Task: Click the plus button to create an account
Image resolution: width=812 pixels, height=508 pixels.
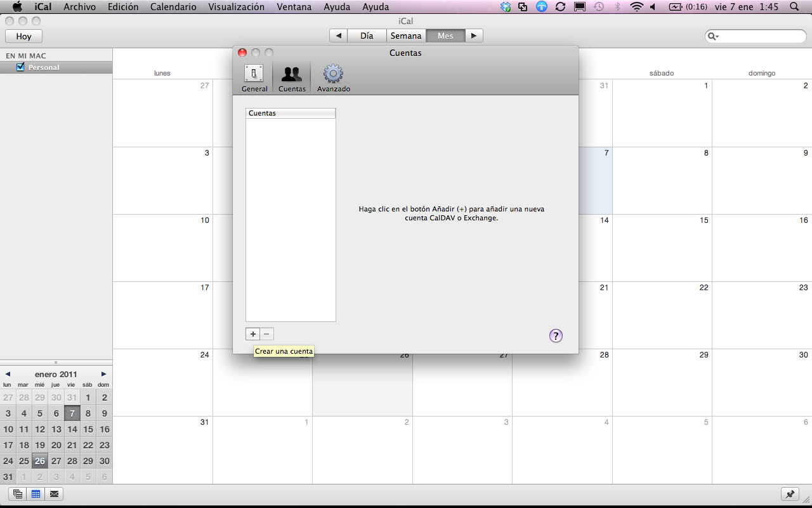Action: coord(252,334)
